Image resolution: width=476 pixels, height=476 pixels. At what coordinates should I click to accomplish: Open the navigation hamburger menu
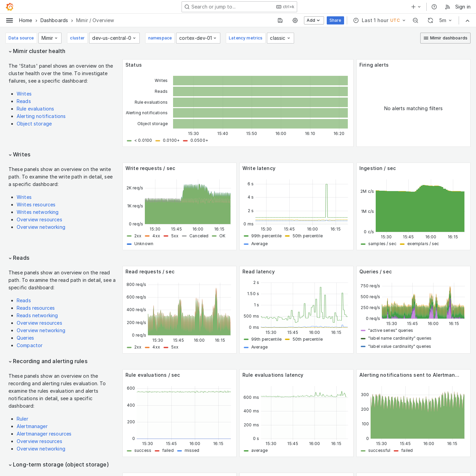10,20
